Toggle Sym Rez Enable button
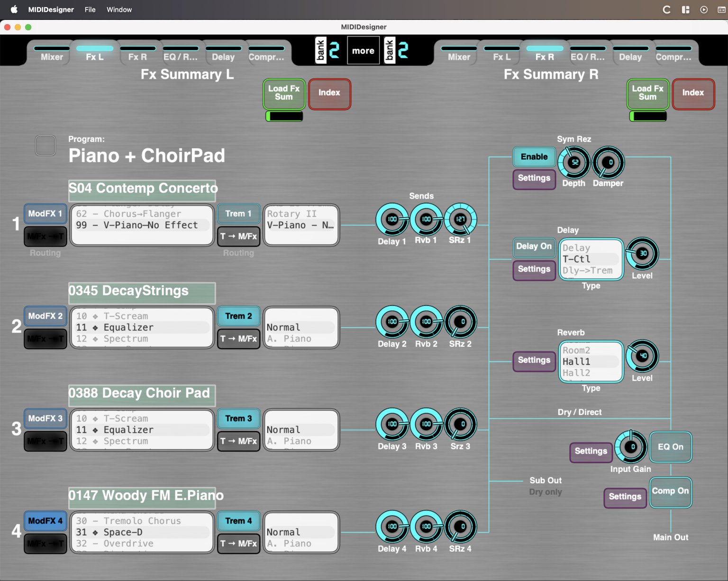 [534, 157]
